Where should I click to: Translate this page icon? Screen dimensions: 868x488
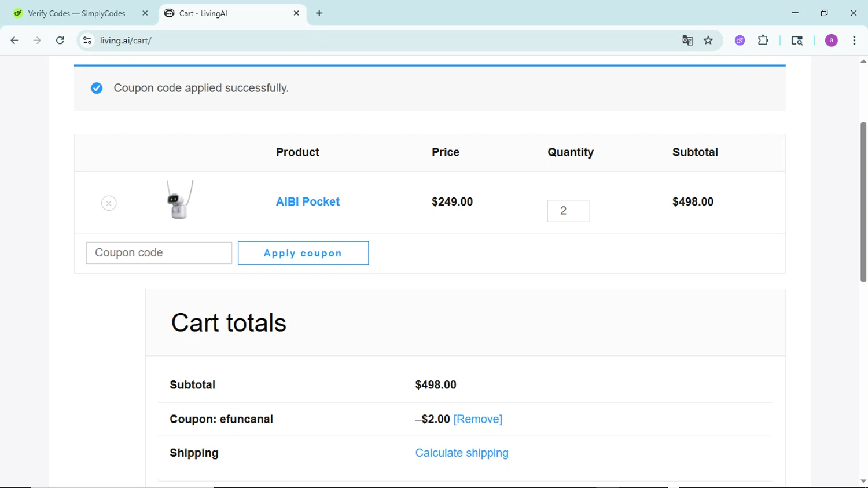[687, 41]
